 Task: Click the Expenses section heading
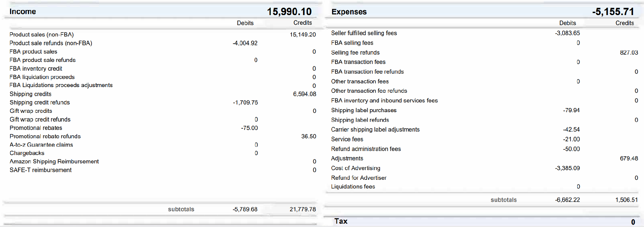tap(349, 12)
